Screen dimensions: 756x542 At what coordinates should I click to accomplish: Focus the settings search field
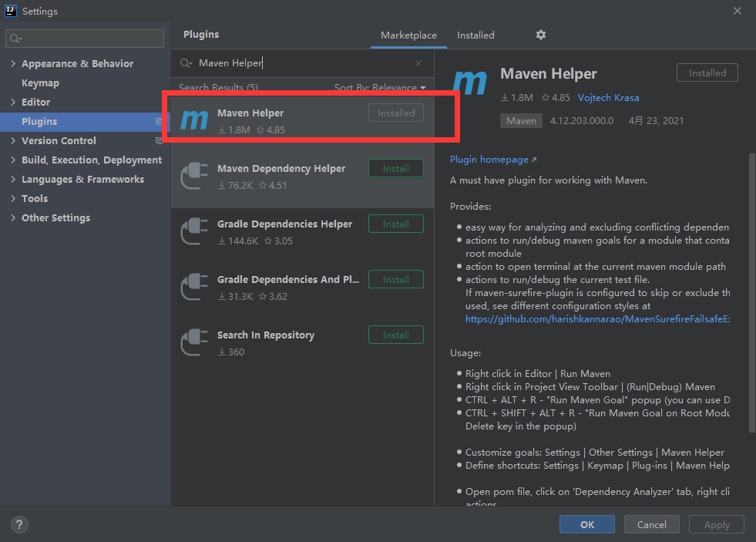coord(85,39)
